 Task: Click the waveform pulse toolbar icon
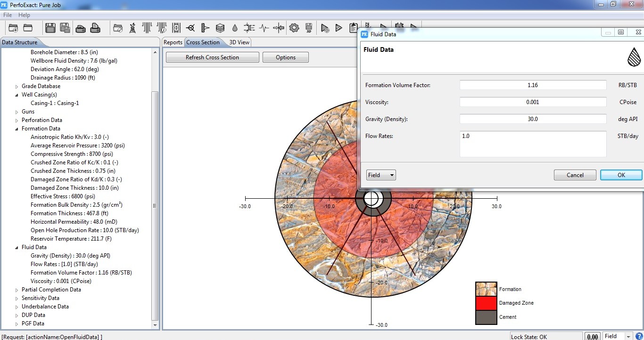(x=264, y=28)
